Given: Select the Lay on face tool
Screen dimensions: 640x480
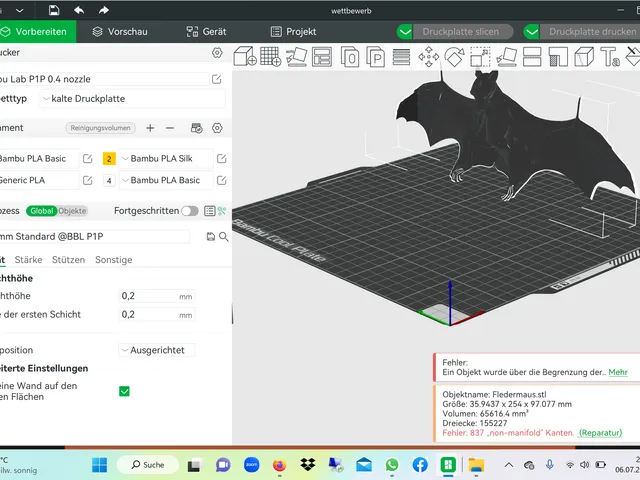Looking at the screenshot, I should tap(507, 57).
